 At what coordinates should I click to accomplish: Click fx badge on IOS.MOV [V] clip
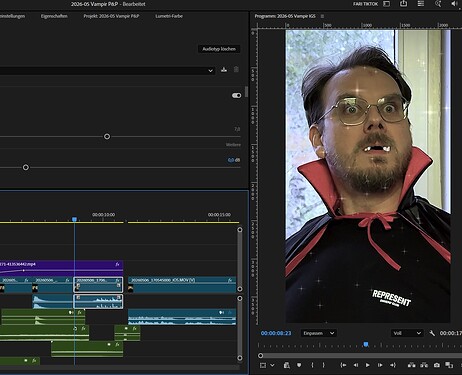[x=230, y=280]
